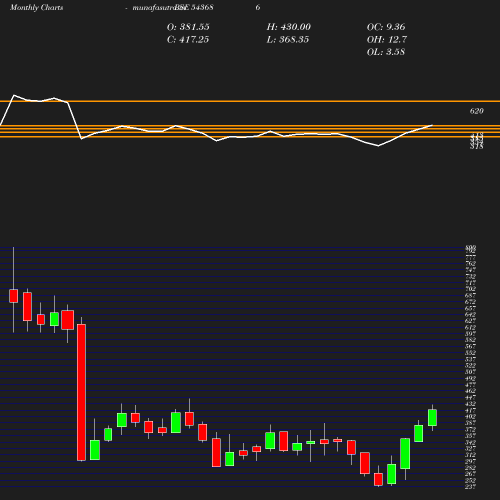
Task: Click the 'BSE 54368' symbol text in the header
Action: click(x=194, y=8)
